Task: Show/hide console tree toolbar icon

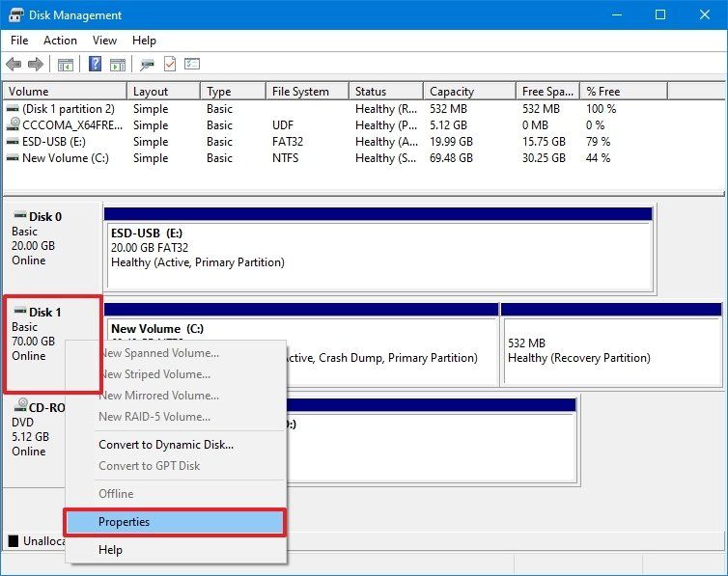Action: click(66, 65)
